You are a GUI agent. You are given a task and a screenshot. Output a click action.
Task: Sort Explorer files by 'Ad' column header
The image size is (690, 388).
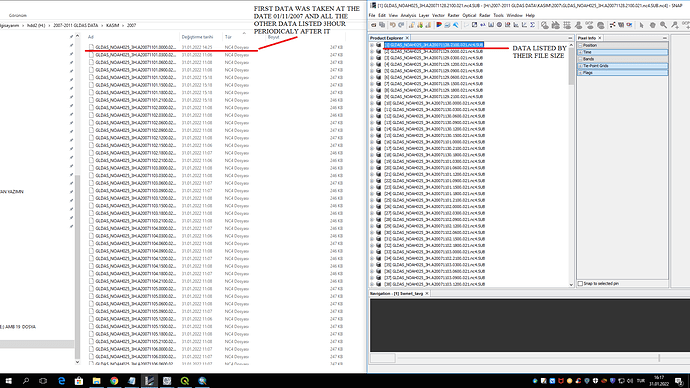coord(91,37)
